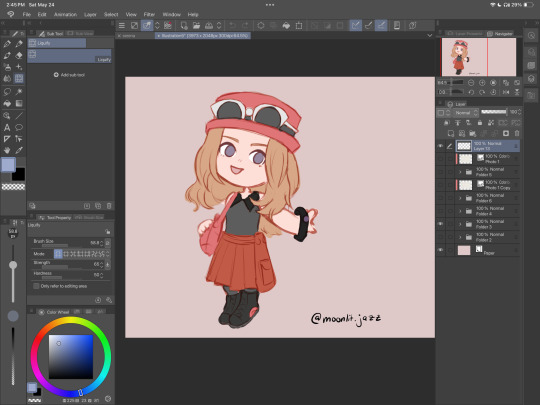540x405 pixels.
Task: Click the black sub color swatch
Action: pyautogui.click(x=18, y=174)
